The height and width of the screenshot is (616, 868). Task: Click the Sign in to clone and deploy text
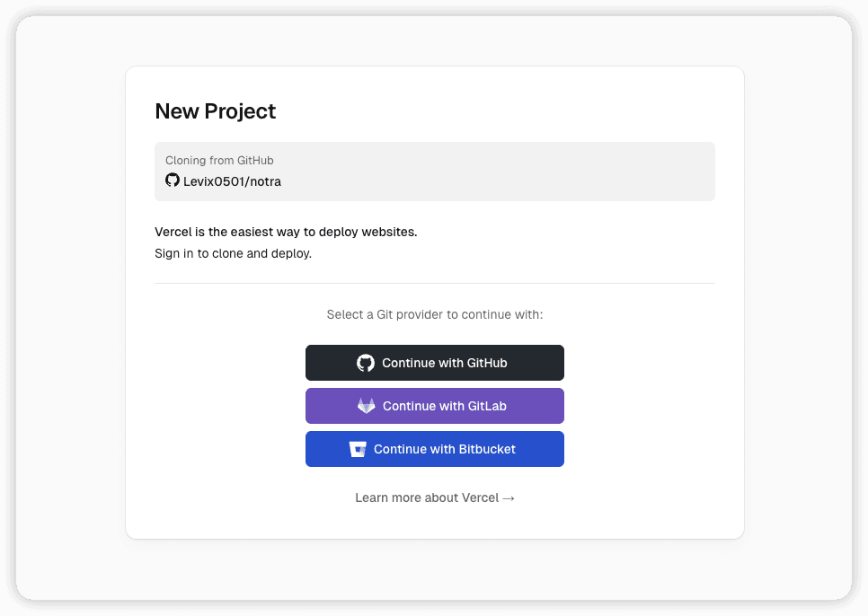pyautogui.click(x=233, y=253)
